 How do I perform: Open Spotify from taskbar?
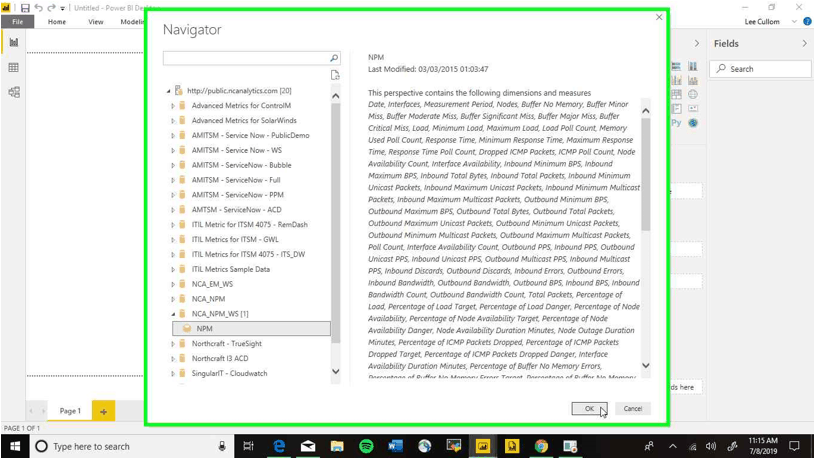(366, 447)
